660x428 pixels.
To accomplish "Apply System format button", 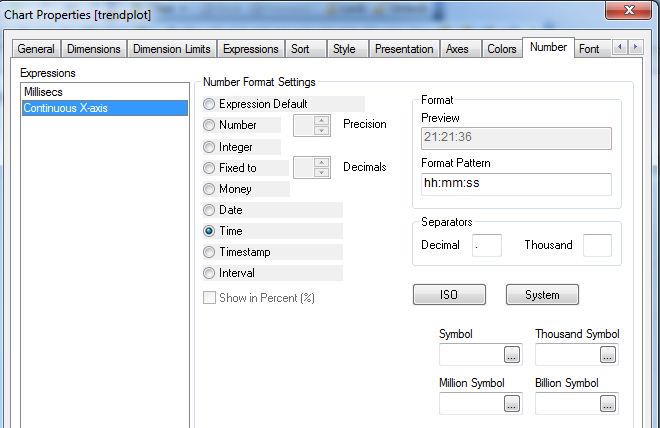I will coord(542,295).
